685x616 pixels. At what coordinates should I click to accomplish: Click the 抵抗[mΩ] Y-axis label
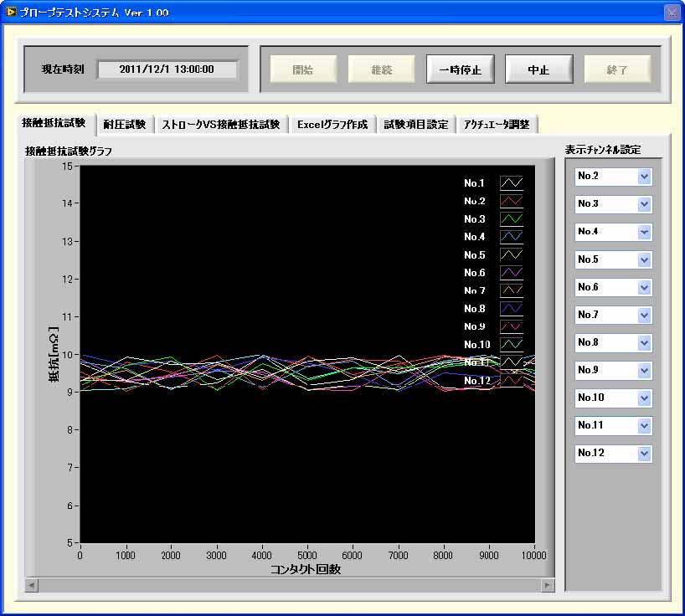[54, 355]
